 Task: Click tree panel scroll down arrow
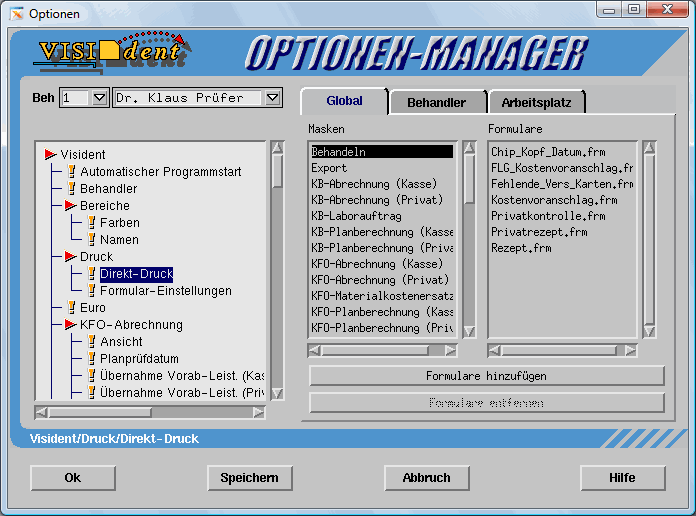click(x=277, y=393)
